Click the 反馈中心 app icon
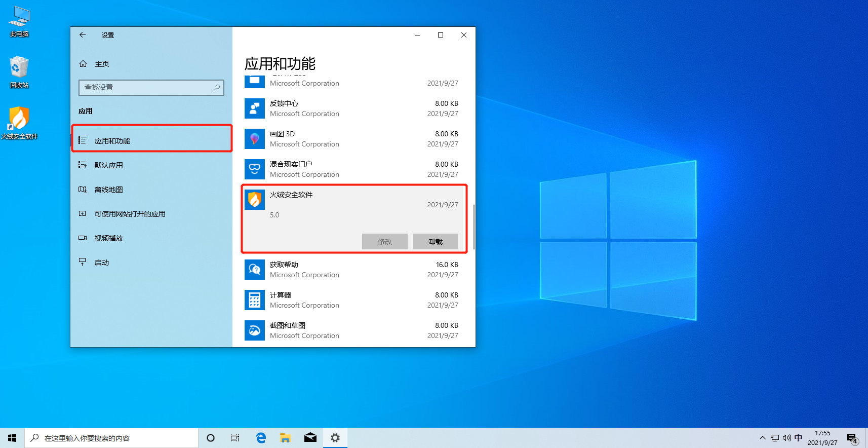 255,108
